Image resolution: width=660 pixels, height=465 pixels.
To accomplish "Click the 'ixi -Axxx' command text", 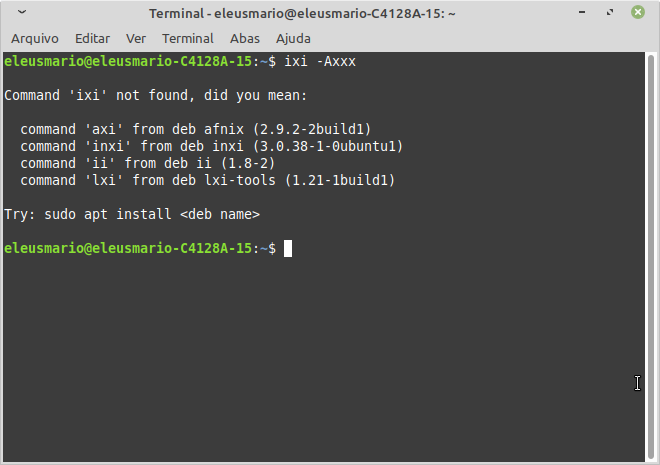I will coord(320,61).
